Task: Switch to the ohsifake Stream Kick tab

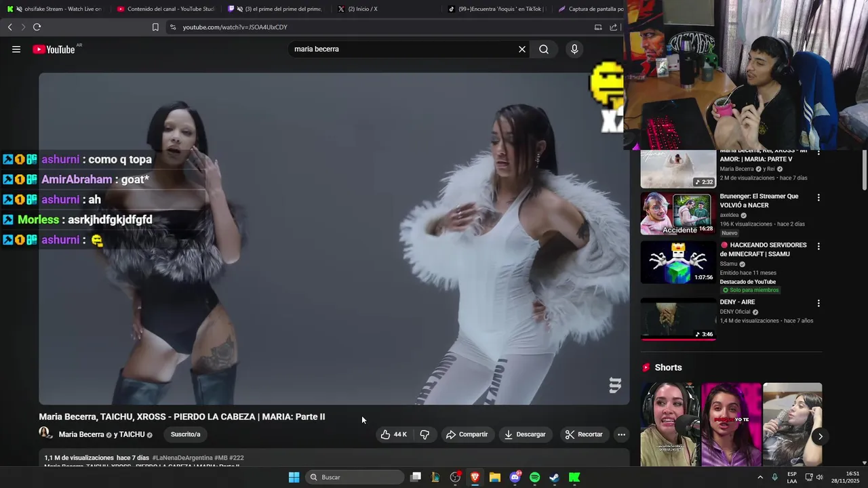Action: [x=56, y=9]
